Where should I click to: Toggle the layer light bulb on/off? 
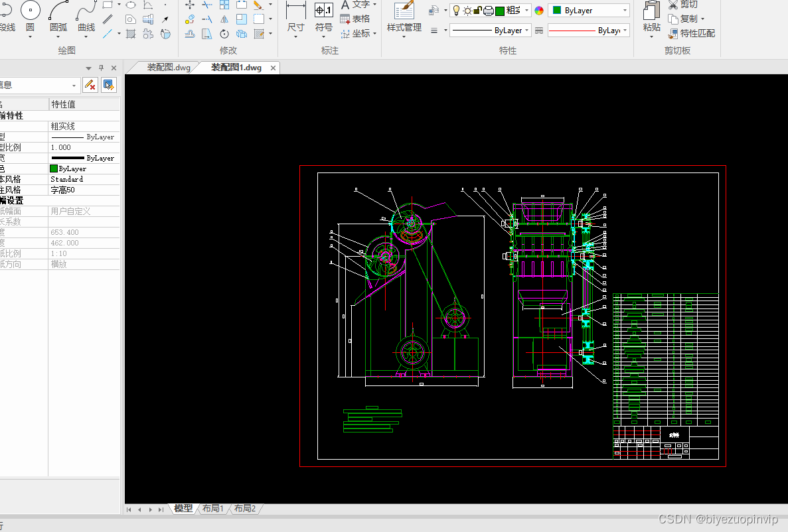pyautogui.click(x=456, y=11)
